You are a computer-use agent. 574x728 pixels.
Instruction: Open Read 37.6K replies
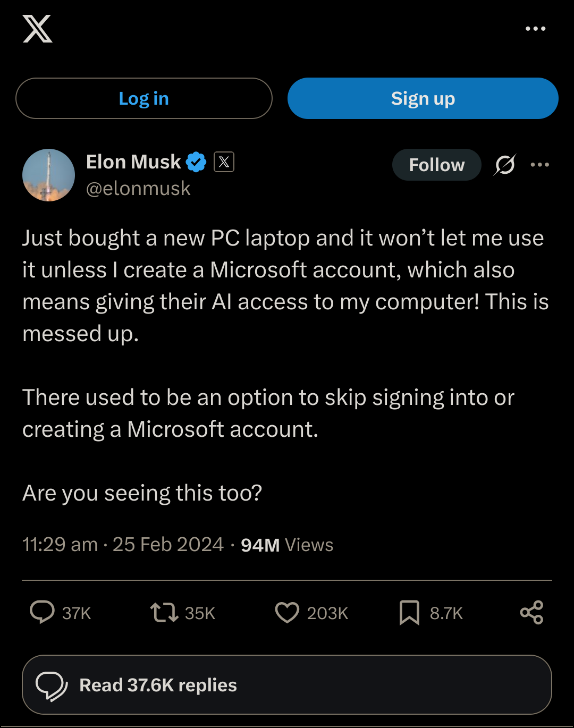(287, 685)
